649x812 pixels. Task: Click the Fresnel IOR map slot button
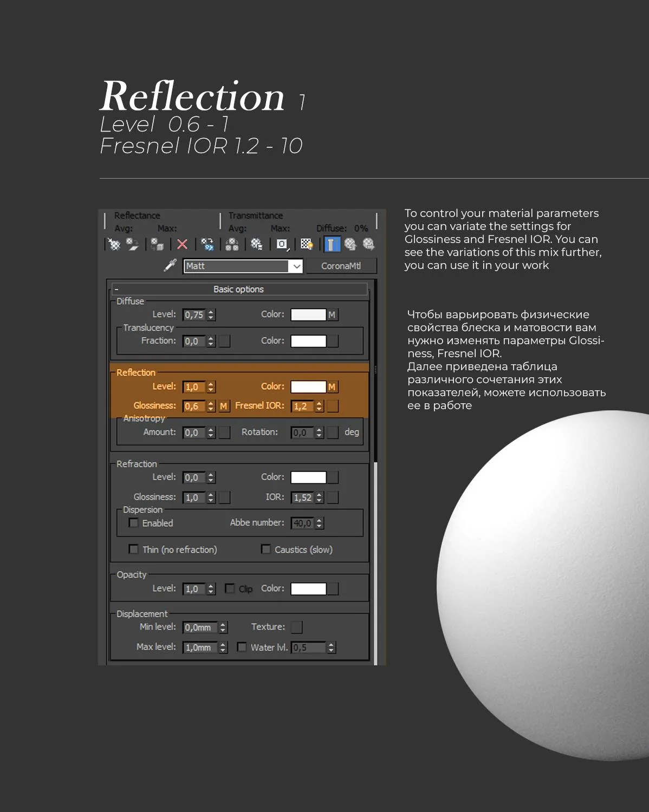click(333, 406)
